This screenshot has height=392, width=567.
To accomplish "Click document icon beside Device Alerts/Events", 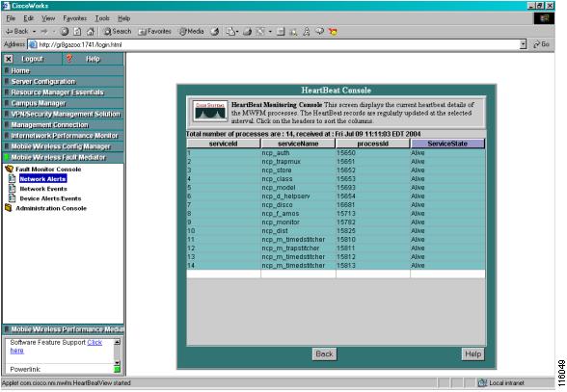I will pyautogui.click(x=12, y=198).
